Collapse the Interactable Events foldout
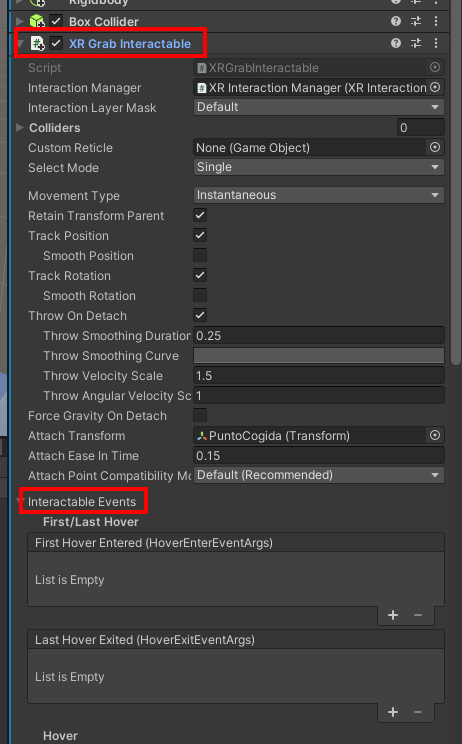 click(22, 502)
